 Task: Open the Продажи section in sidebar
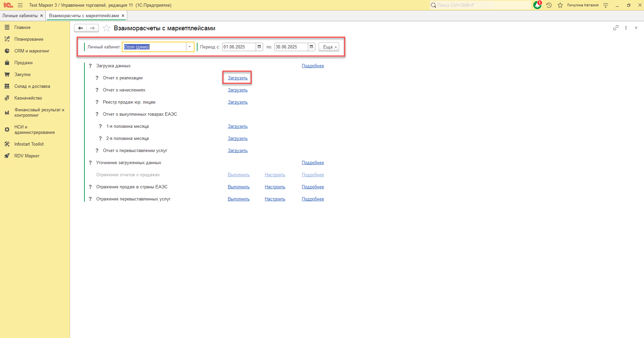pos(24,63)
